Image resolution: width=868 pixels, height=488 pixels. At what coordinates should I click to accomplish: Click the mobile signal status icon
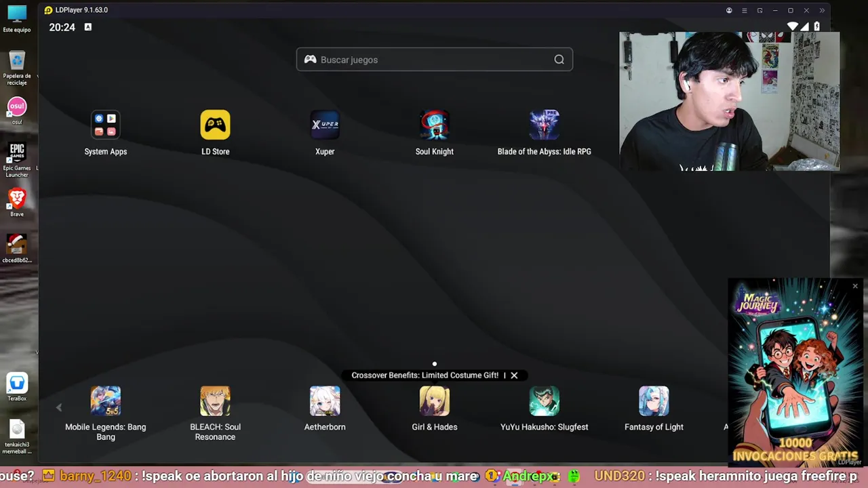[x=805, y=26]
